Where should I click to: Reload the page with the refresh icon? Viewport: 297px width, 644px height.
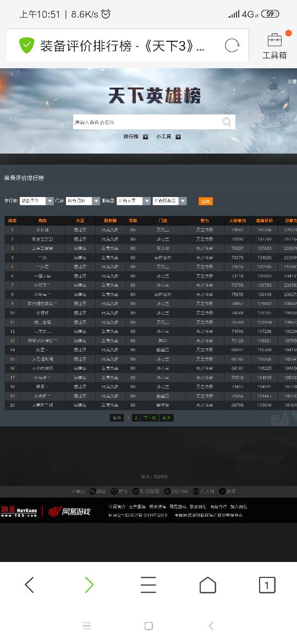click(x=232, y=45)
